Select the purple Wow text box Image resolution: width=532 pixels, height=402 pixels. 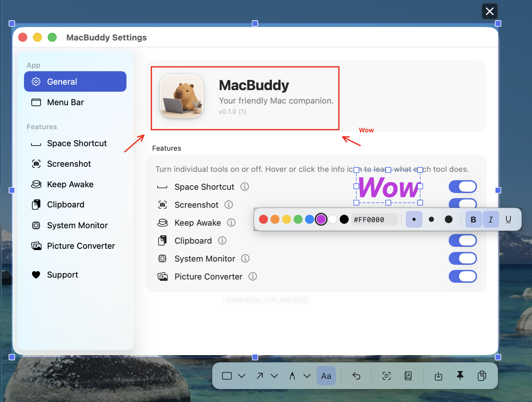(388, 187)
